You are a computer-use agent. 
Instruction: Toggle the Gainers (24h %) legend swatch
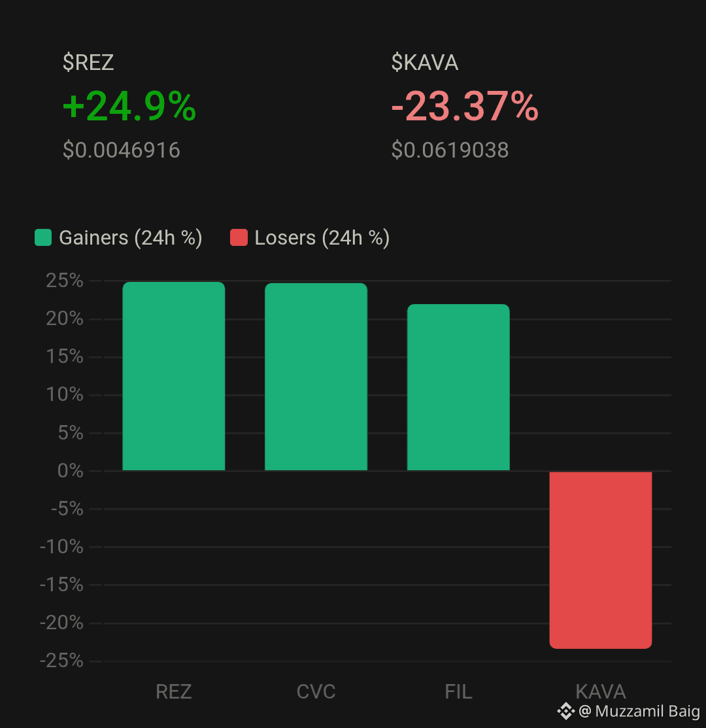point(43,237)
